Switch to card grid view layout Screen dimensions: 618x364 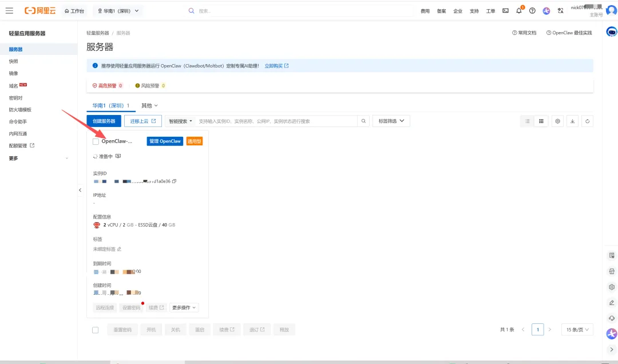[x=541, y=121]
